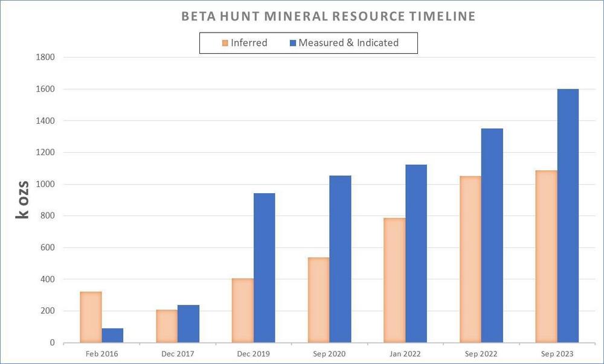Click the Jan 2022 Inferred bar
604x364 pixels.
click(394, 280)
